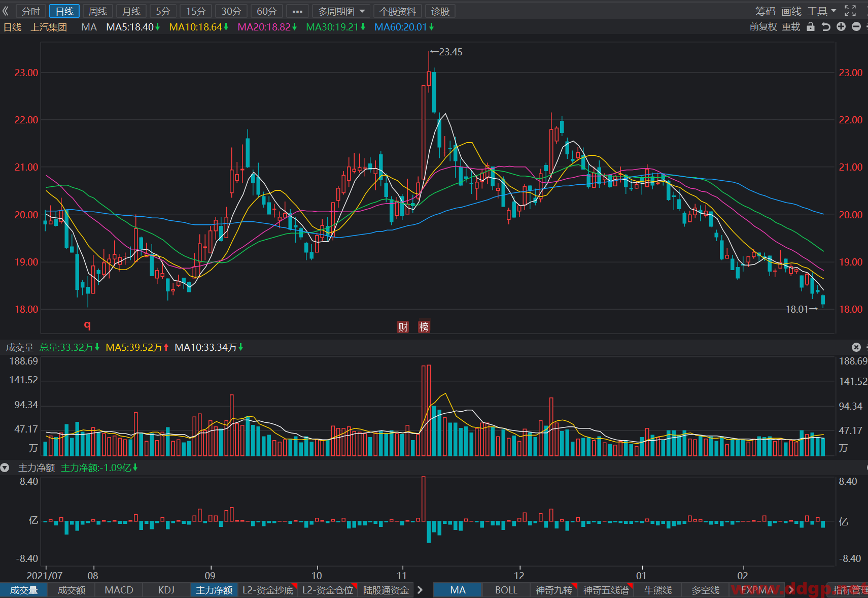Select the 5分 period tab
This screenshot has width=868, height=598.
(163, 11)
